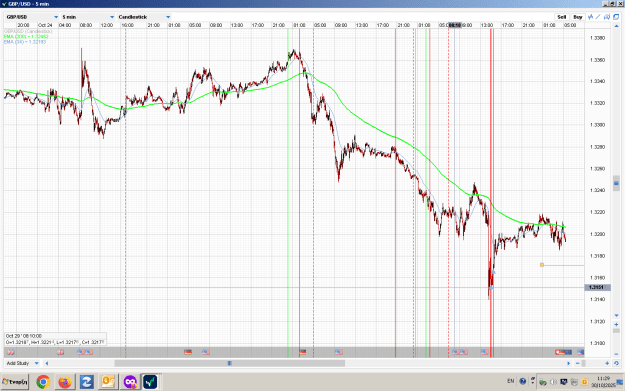Screen dimensions: 625x391
Task: Click the Buy button
Action: pos(578,17)
